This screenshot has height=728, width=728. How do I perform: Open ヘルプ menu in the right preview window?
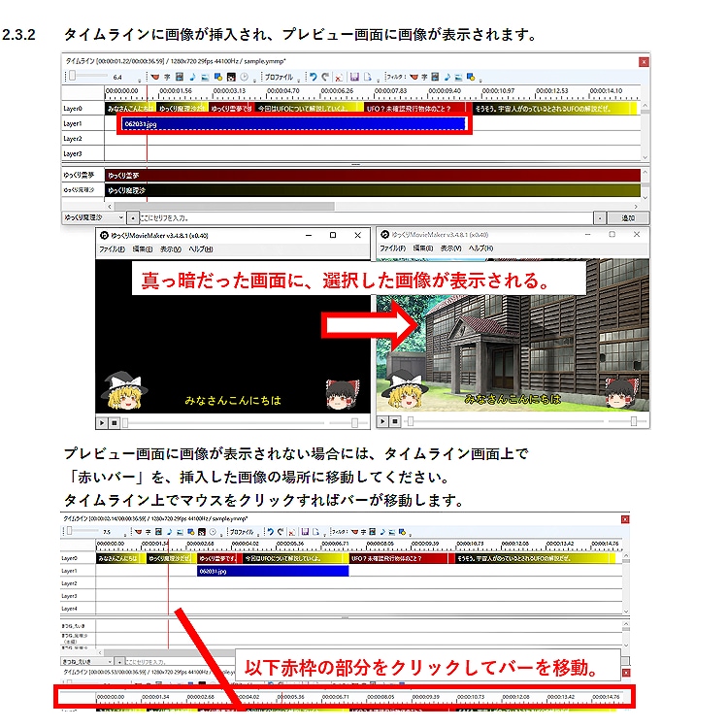pyautogui.click(x=480, y=248)
